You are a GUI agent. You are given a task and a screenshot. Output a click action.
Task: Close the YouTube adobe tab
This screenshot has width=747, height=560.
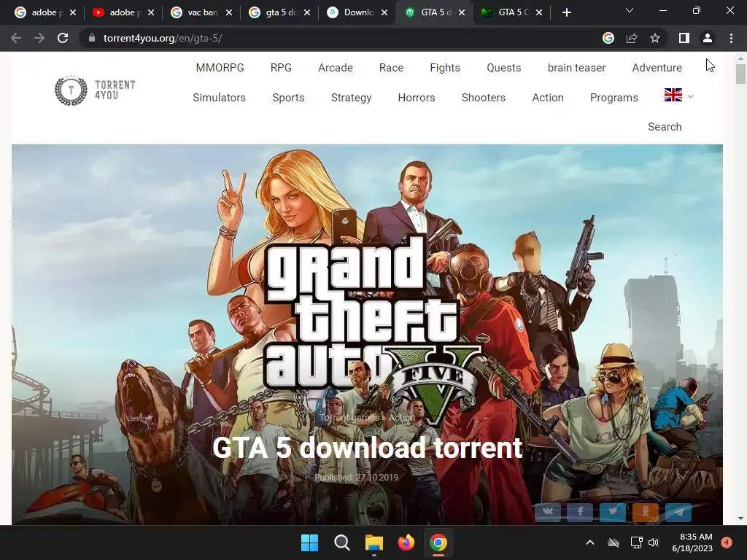click(x=151, y=12)
